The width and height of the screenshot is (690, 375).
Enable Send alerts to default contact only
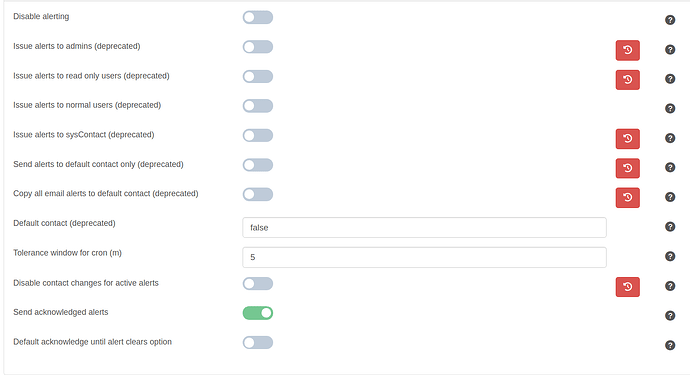click(x=258, y=165)
